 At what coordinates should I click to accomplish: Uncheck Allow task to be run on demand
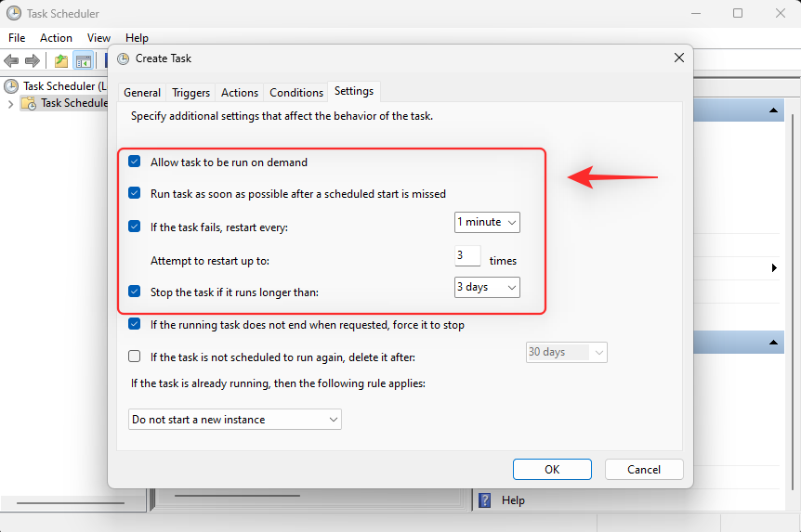click(x=135, y=162)
